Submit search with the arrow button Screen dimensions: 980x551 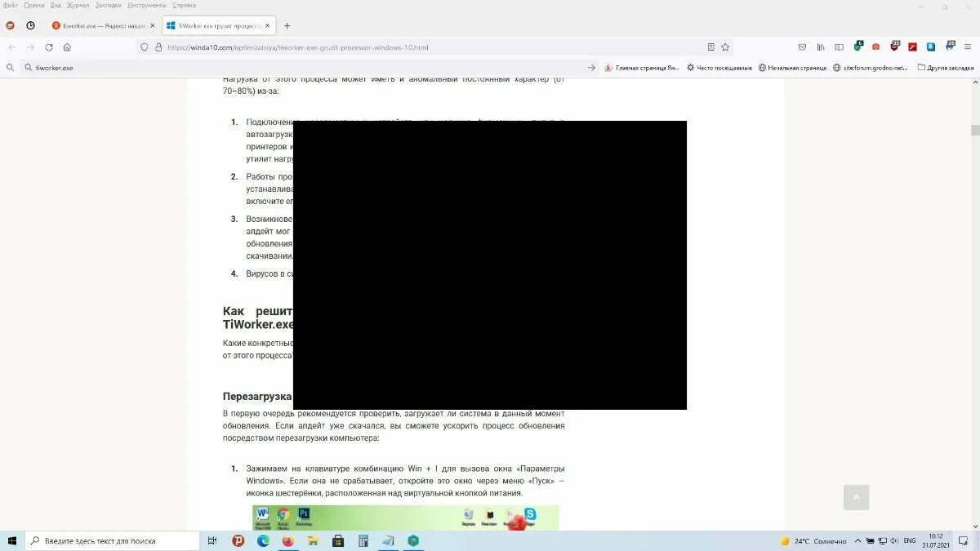click(x=591, y=68)
